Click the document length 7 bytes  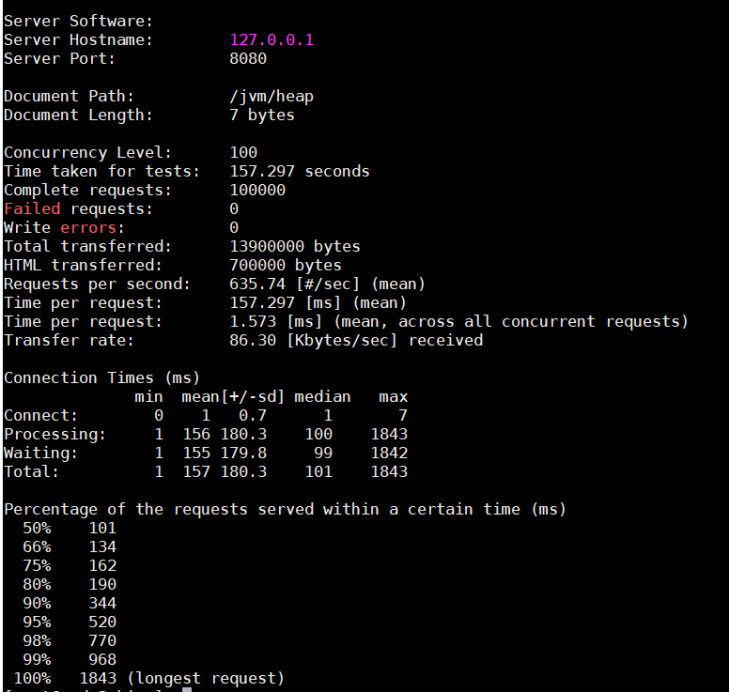(x=262, y=115)
